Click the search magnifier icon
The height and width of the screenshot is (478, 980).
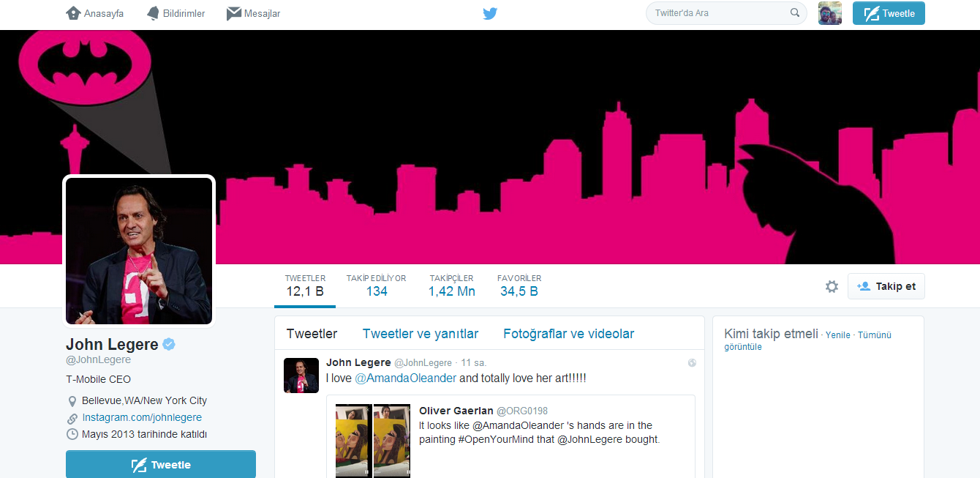tap(795, 13)
